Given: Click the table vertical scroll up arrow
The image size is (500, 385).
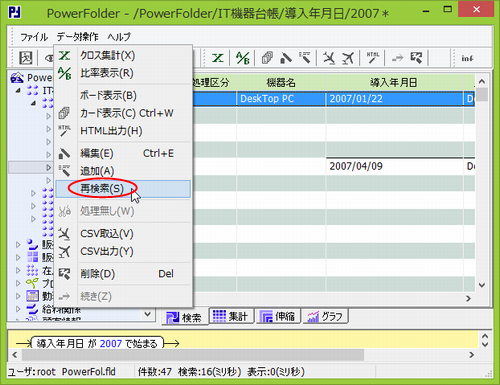Looking at the screenshot, I should pyautogui.click(x=482, y=82).
